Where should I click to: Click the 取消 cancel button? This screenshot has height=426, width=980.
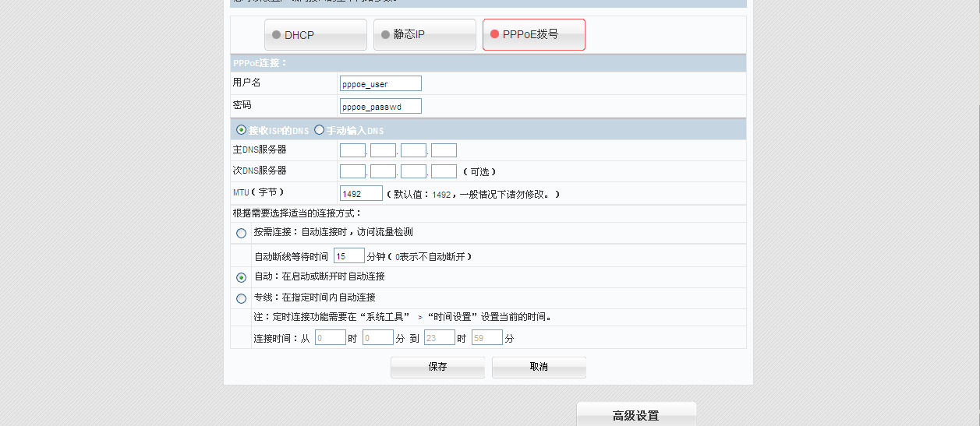pos(539,368)
